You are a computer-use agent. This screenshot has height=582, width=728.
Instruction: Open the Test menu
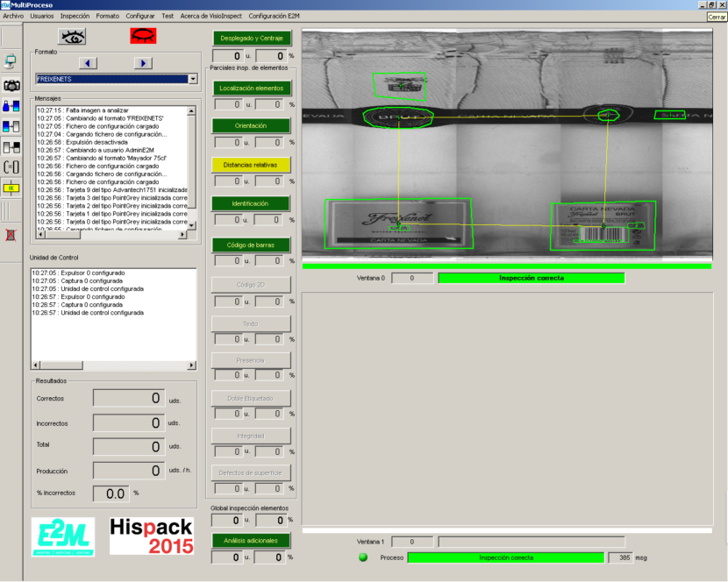168,16
